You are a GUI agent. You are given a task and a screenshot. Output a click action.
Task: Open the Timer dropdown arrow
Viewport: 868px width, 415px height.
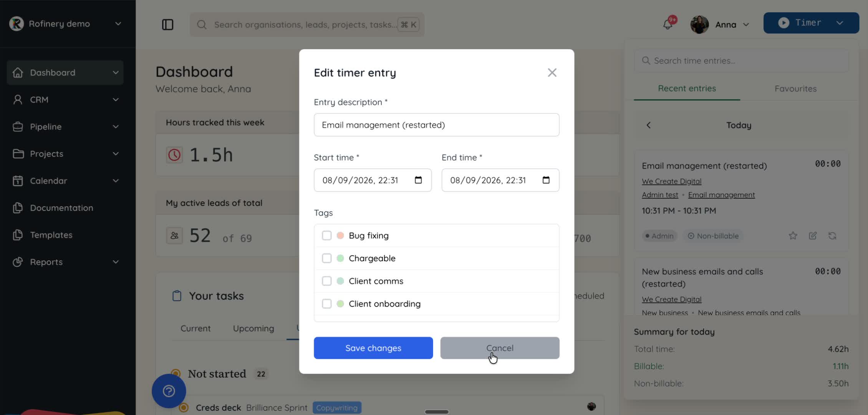coord(840,23)
